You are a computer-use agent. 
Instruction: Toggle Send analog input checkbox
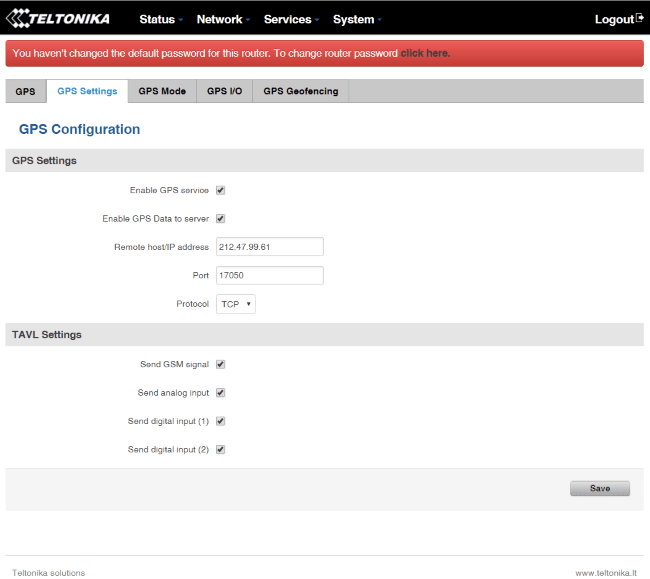[x=220, y=393]
